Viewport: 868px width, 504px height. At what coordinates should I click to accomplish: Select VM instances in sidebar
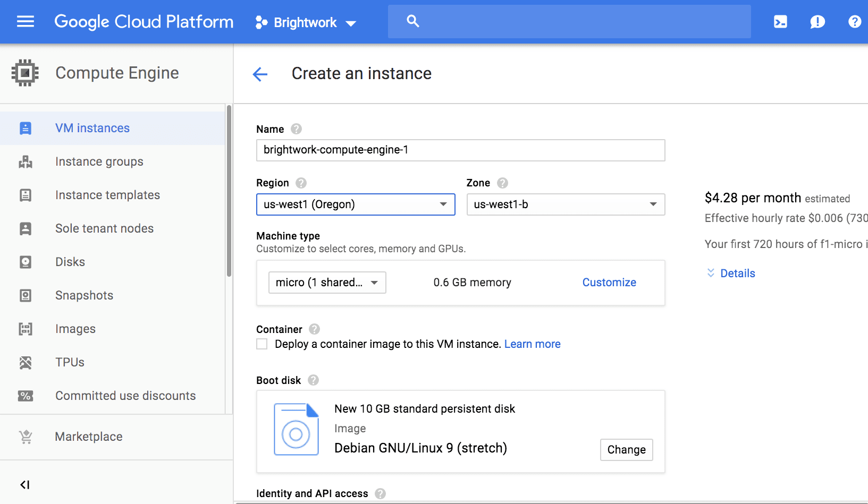(112, 128)
